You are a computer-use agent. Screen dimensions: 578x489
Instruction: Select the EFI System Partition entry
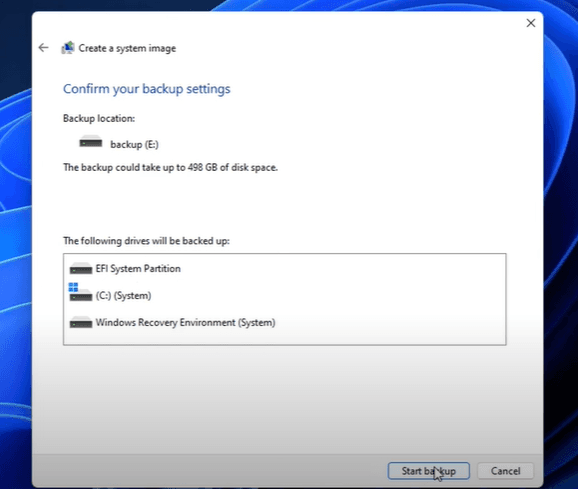[138, 269]
